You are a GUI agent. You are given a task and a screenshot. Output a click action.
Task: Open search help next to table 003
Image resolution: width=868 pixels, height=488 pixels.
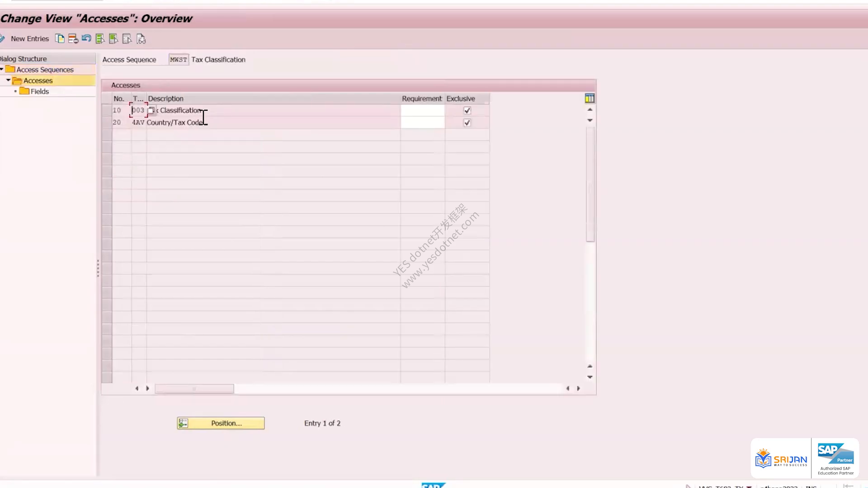tap(151, 110)
